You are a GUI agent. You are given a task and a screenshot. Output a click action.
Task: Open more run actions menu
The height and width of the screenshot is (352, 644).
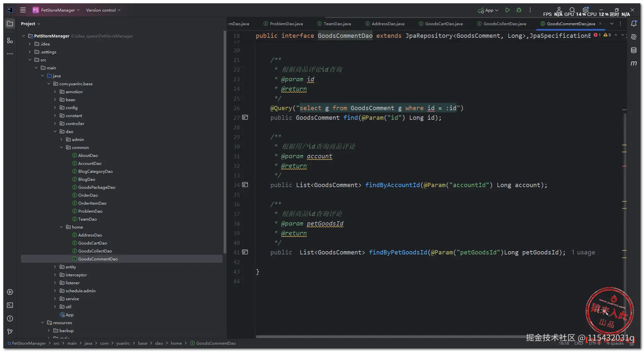click(530, 10)
